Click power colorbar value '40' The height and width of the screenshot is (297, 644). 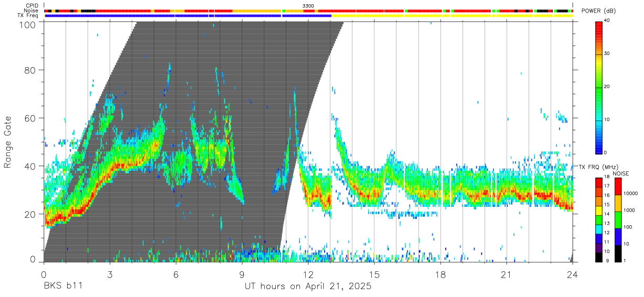click(607, 20)
